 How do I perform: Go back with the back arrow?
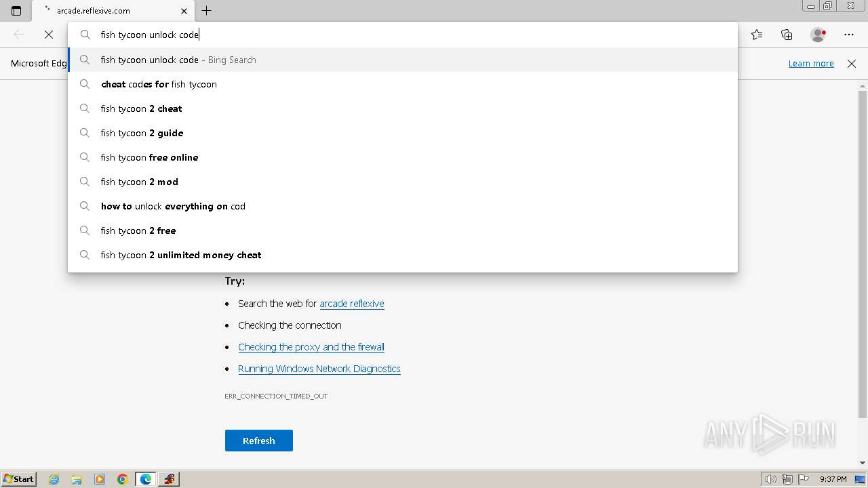(x=19, y=35)
